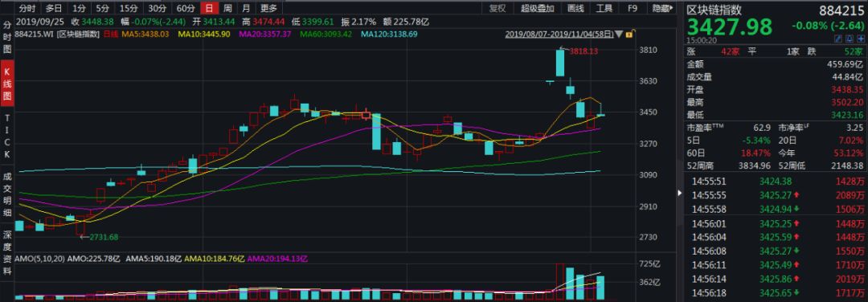Choose the 30分 period tab
Image resolution: width=868 pixels, height=302 pixels.
(157, 8)
